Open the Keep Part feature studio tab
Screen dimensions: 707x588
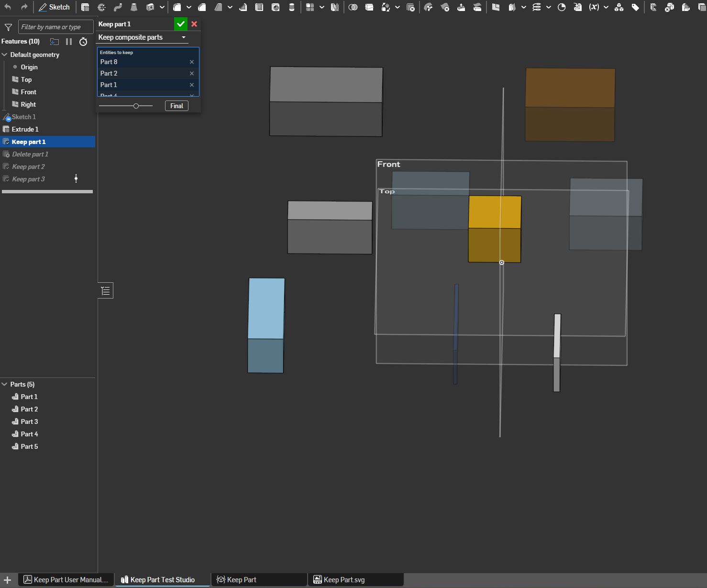click(x=260, y=580)
